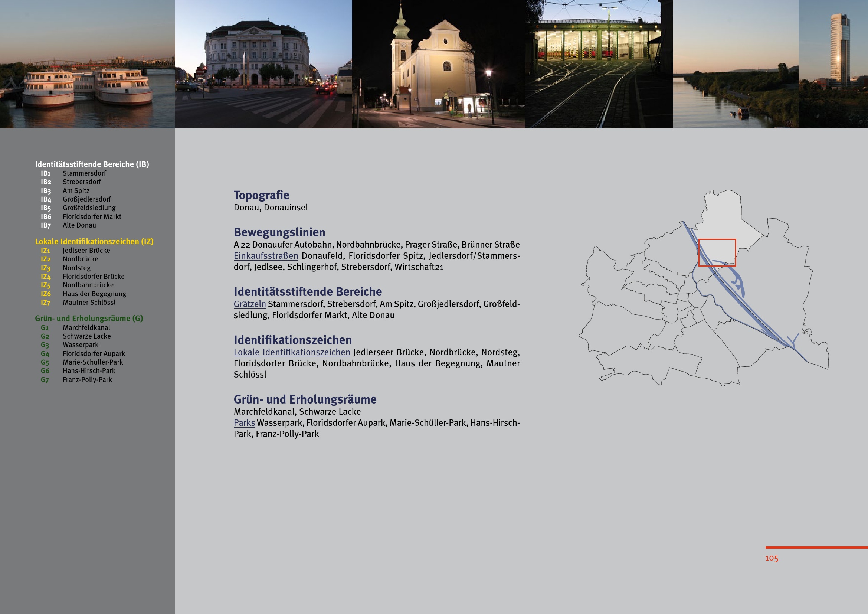Viewport: 868px width, 614px height.
Task: Click the Topografie heading
Action: [261, 195]
